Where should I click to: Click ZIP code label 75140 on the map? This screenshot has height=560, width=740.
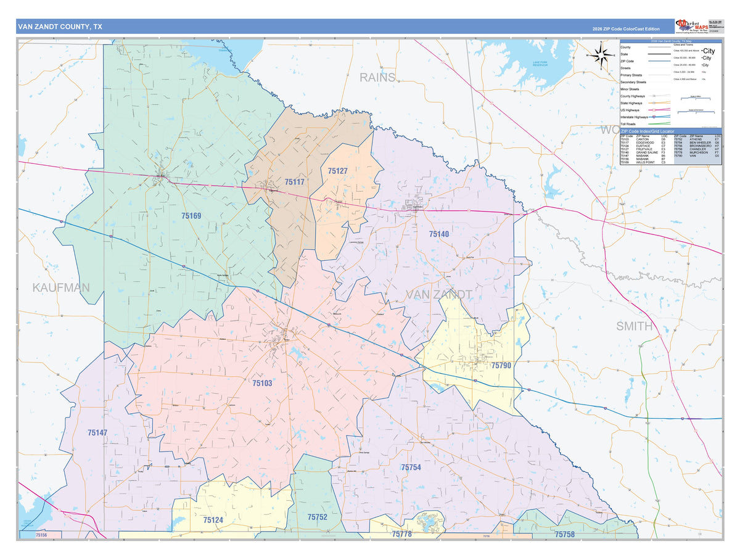439,234
